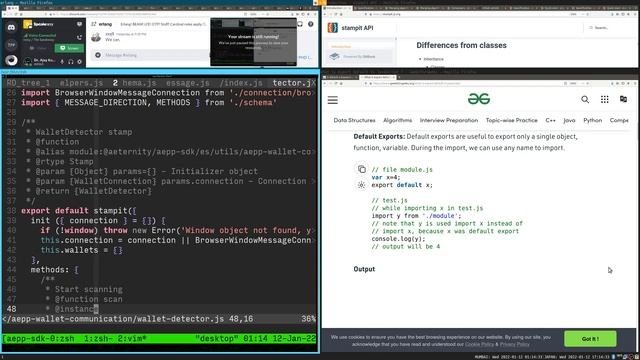Image resolution: width=640 pixels, height=360 pixels.
Task: Open the GeeksforGeeks search icon
Action: click(585, 99)
